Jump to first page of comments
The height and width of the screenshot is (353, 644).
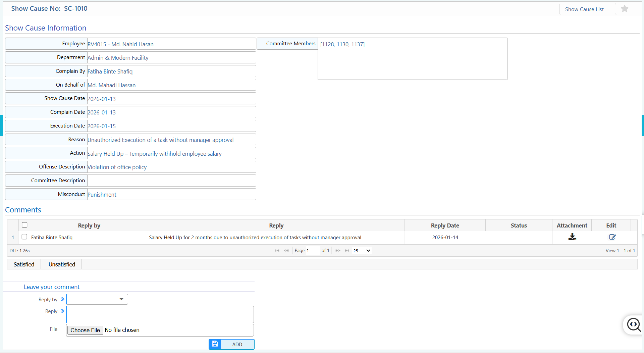click(x=277, y=250)
